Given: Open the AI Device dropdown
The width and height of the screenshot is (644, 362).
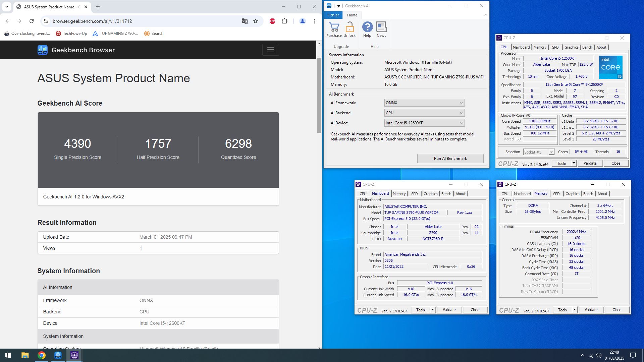Looking at the screenshot, I should pos(424,123).
